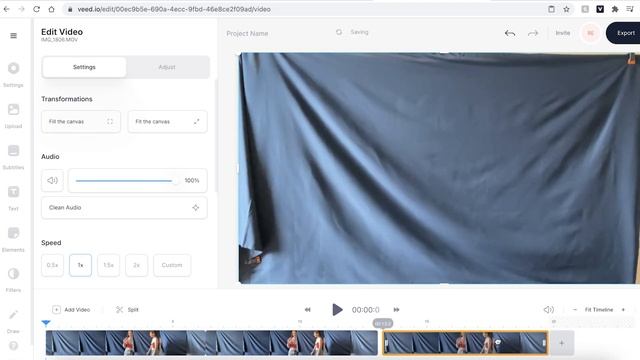This screenshot has height=360, width=640.
Task: Click the Export button
Action: (x=623, y=33)
